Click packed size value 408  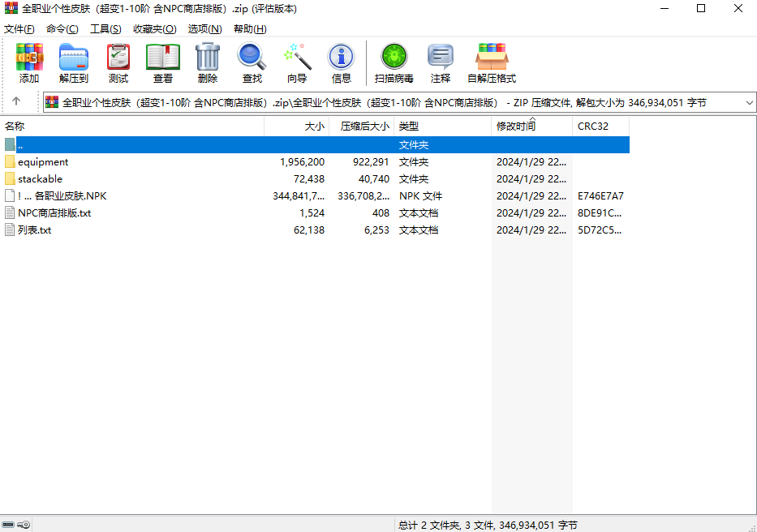coord(381,213)
